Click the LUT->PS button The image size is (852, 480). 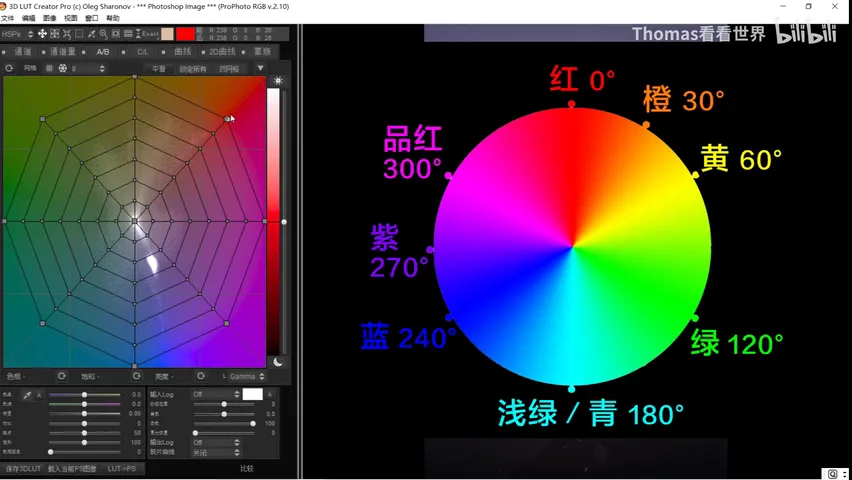pos(122,469)
